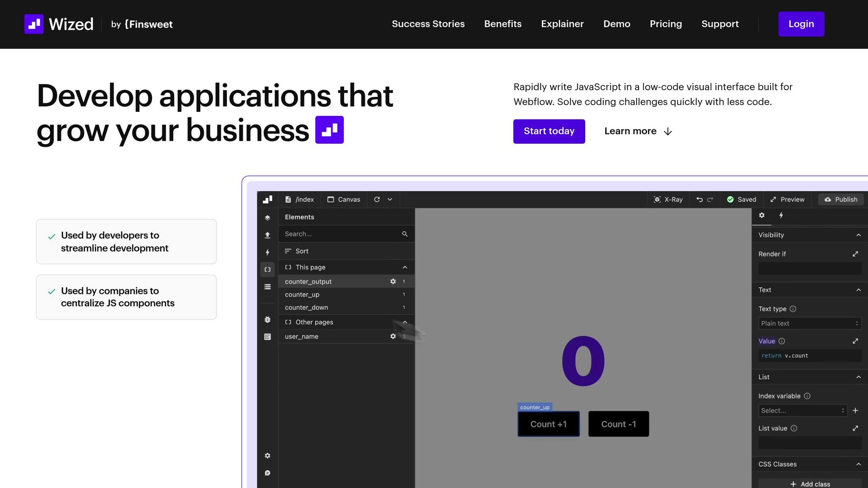
Task: Click the Login button
Action: [x=801, y=24]
